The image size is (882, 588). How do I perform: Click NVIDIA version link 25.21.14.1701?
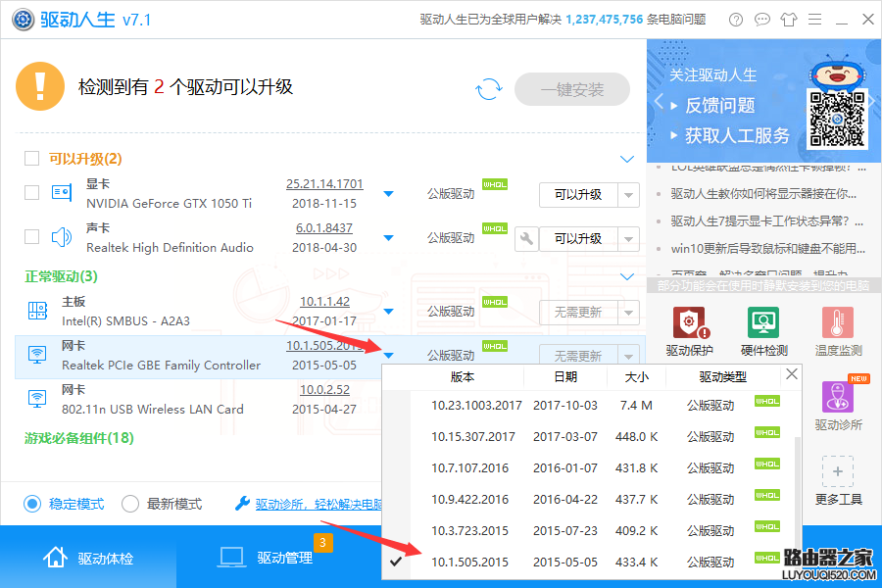pyautogui.click(x=324, y=184)
